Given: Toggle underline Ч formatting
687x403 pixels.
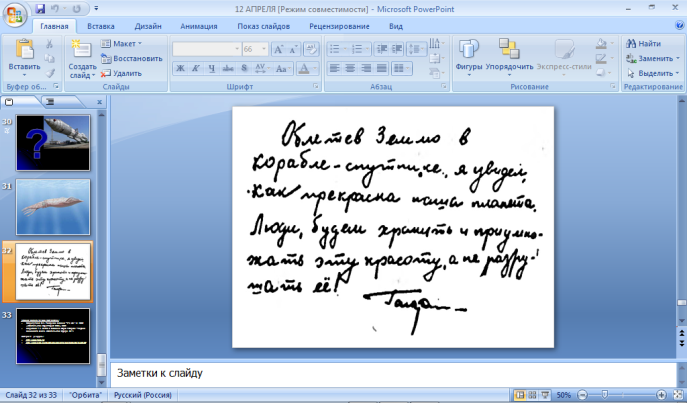Looking at the screenshot, I should (x=212, y=68).
